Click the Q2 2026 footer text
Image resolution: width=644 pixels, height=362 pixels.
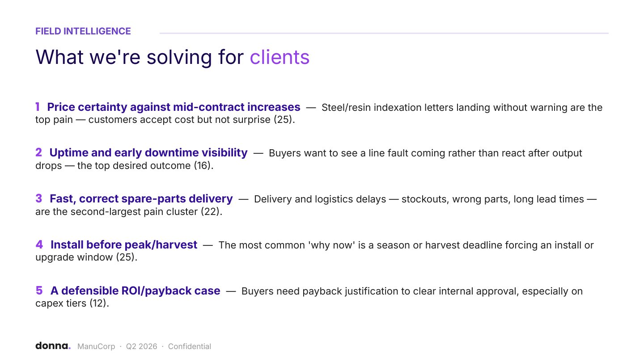(141, 346)
